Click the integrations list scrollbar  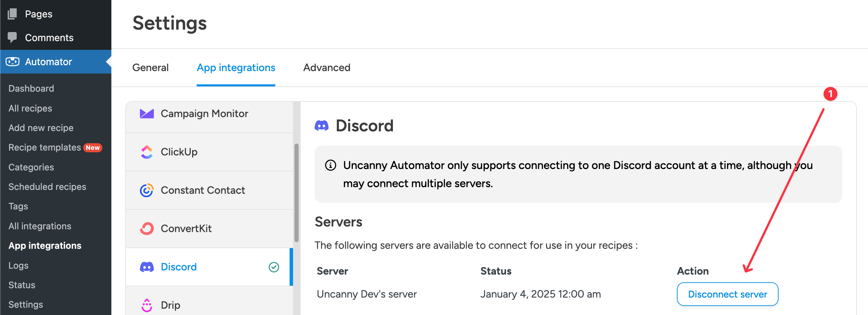click(x=297, y=193)
